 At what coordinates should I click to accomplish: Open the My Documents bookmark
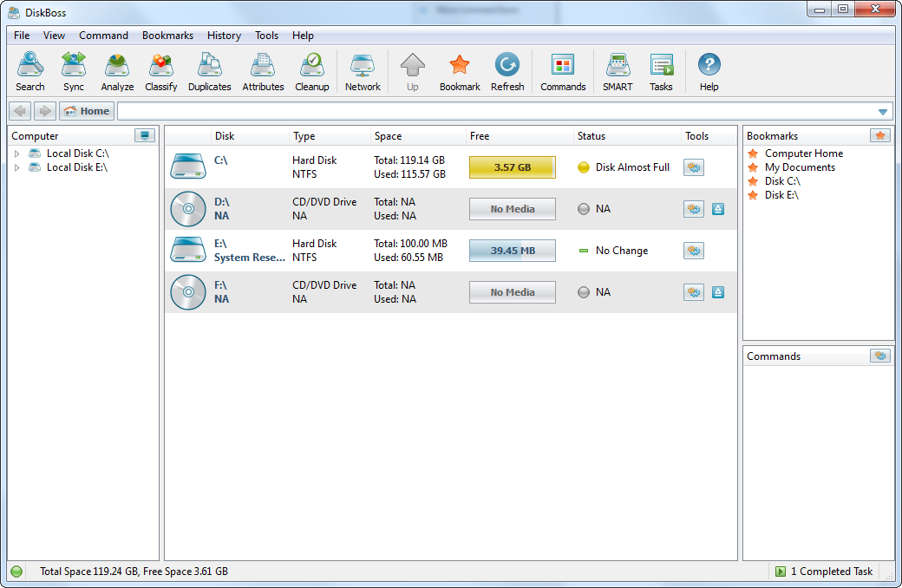800,167
